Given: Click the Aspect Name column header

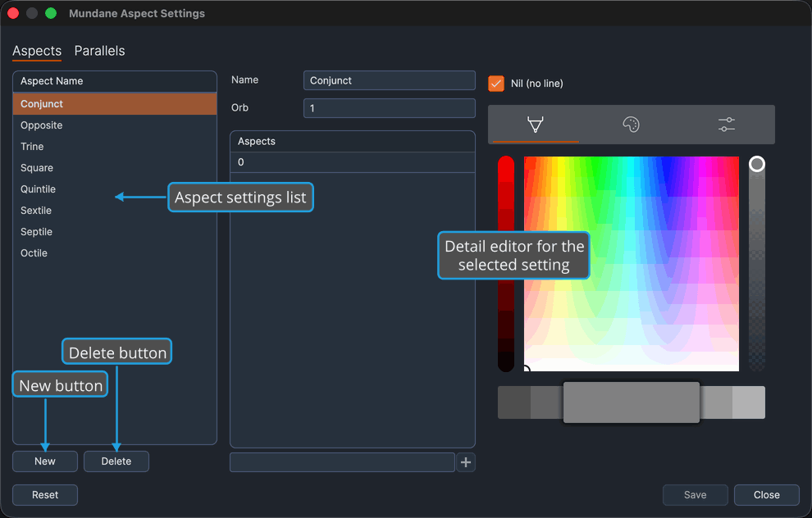Looking at the screenshot, I should coord(115,81).
